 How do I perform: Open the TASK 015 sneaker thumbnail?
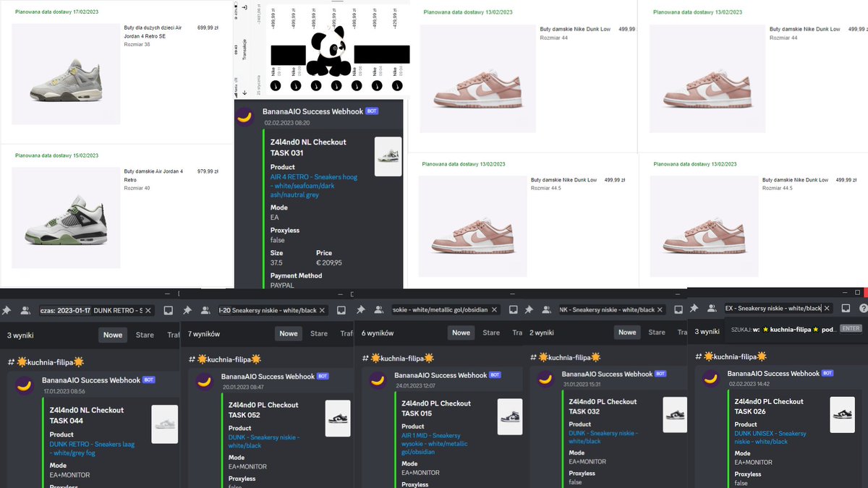pos(511,416)
